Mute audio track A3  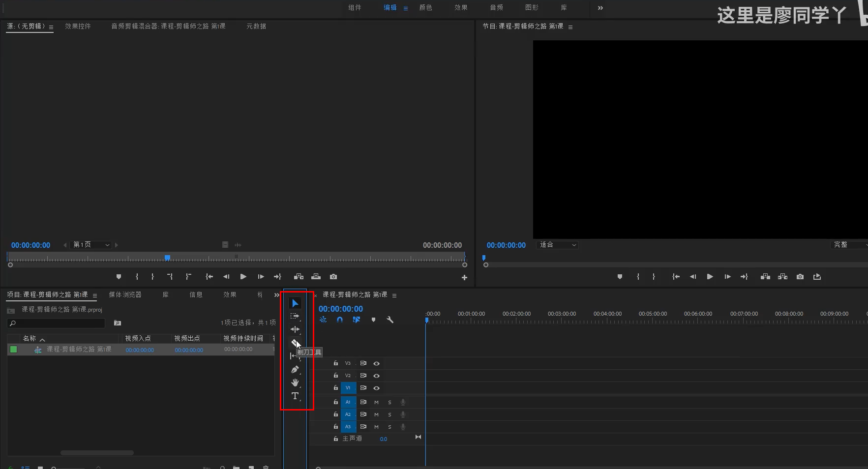click(376, 427)
